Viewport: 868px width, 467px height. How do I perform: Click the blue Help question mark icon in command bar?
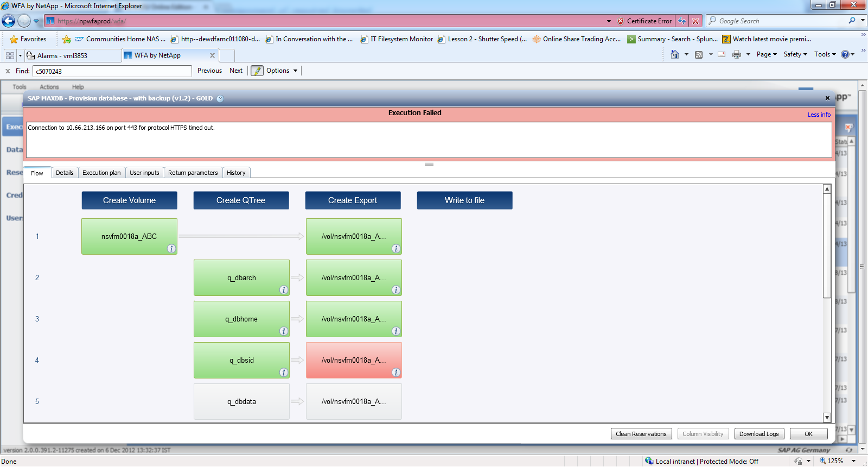click(x=845, y=54)
